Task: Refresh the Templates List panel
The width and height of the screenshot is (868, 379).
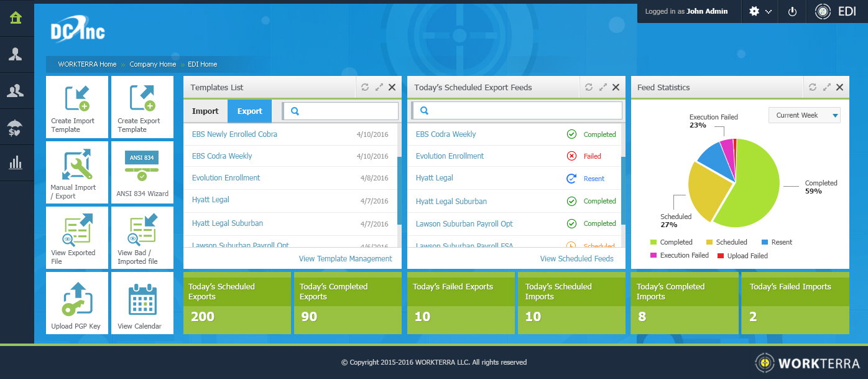Action: tap(365, 88)
